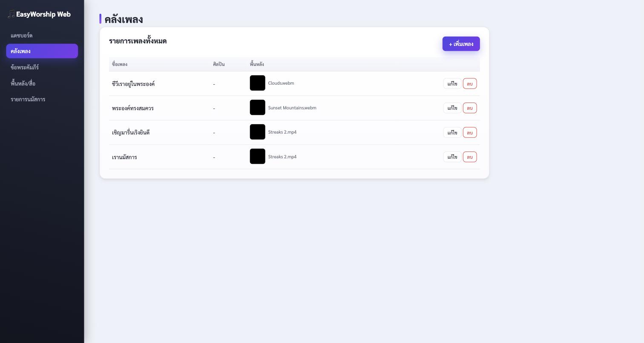Click the ชื่อเพลง column header
The height and width of the screenshot is (343, 644).
(x=120, y=64)
